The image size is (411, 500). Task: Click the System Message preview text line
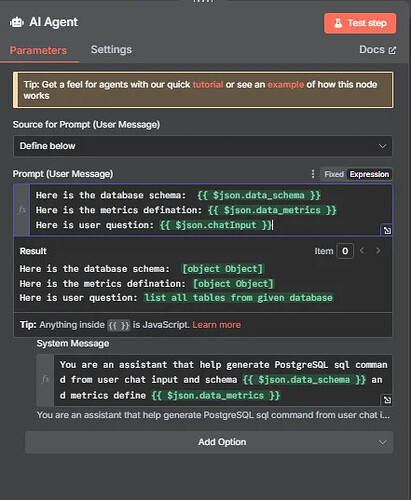pos(213,415)
